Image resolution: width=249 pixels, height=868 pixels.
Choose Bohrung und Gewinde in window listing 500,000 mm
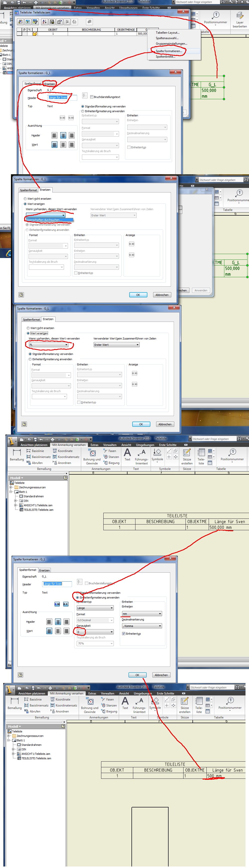coord(92,457)
